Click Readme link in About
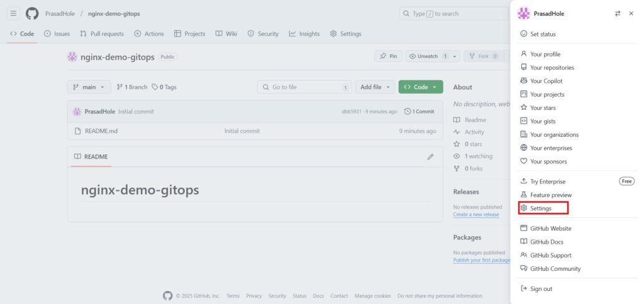This screenshot has width=644, height=304. click(x=470, y=120)
